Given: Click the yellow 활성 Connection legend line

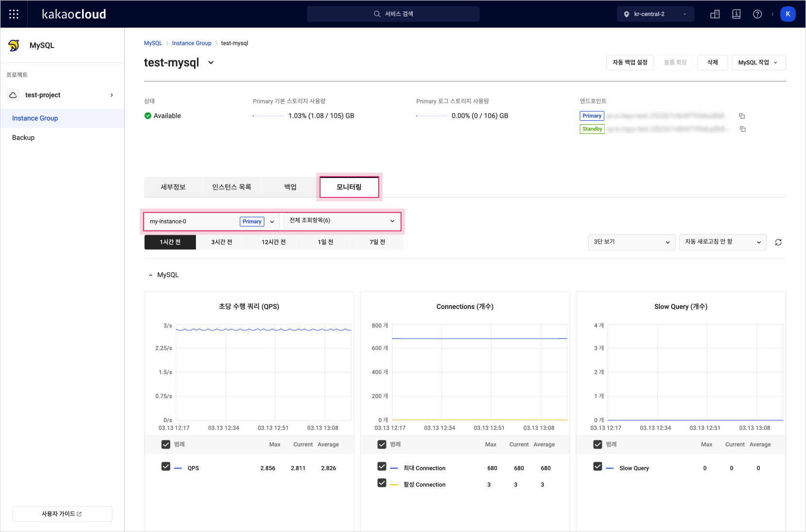Looking at the screenshot, I should [394, 485].
